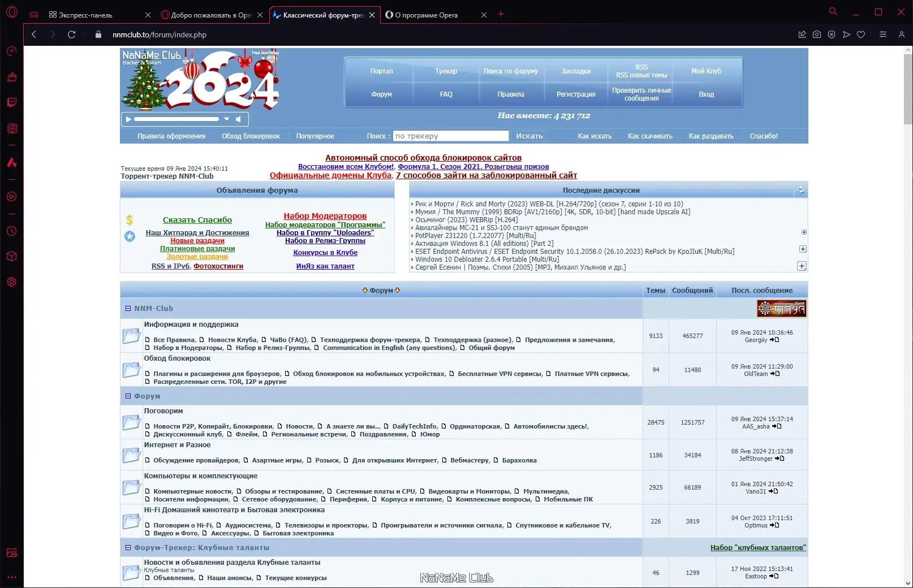This screenshot has width=913, height=588.
Task: Open Правила оформления link
Action: pos(171,136)
